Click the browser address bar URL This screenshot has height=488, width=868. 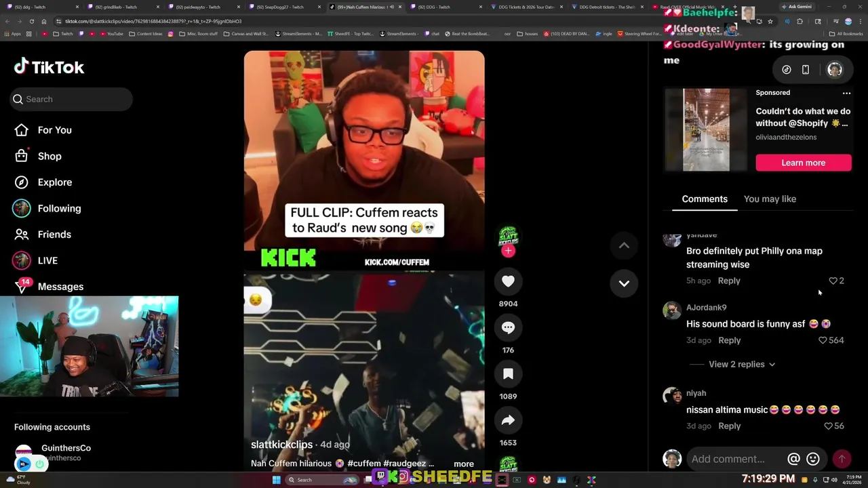pos(153,21)
